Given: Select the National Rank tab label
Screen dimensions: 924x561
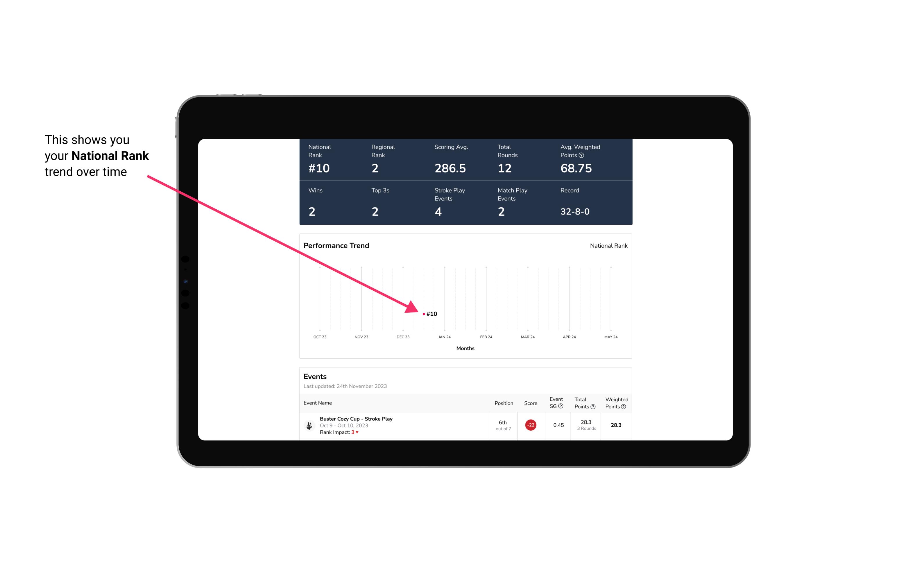Looking at the screenshot, I should (608, 245).
